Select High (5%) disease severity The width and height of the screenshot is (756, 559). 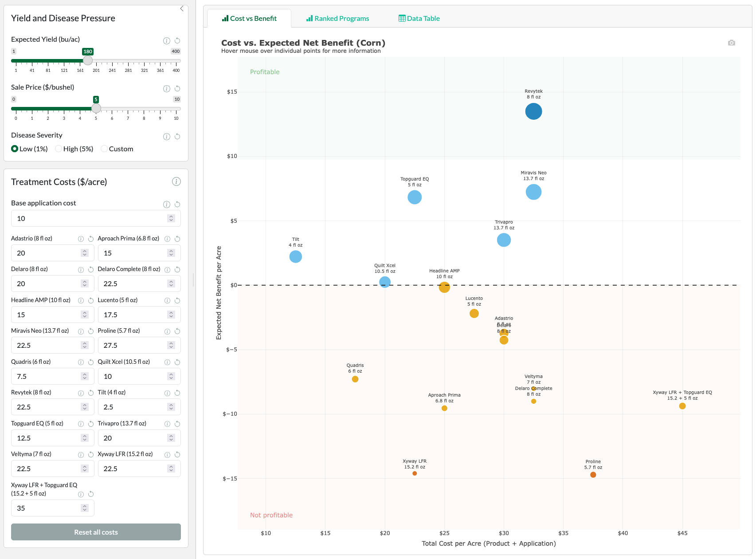pyautogui.click(x=59, y=149)
